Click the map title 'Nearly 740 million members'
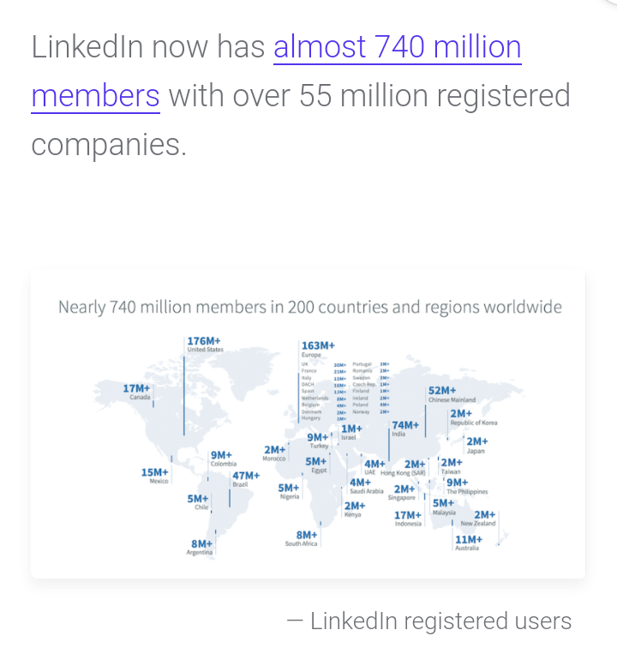 [x=309, y=307]
